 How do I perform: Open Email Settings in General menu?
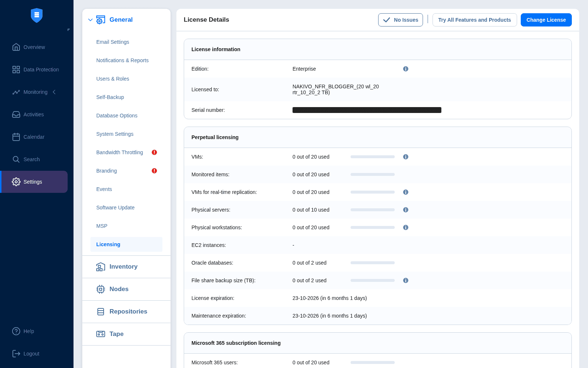coord(112,42)
